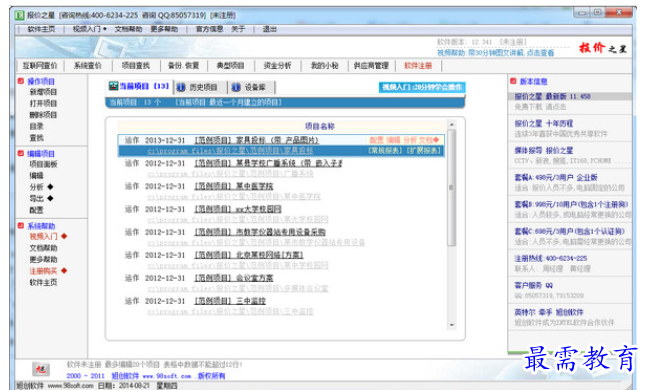Click 查找 in the left sidebar
Screen dimensions: 646x390
point(36,138)
